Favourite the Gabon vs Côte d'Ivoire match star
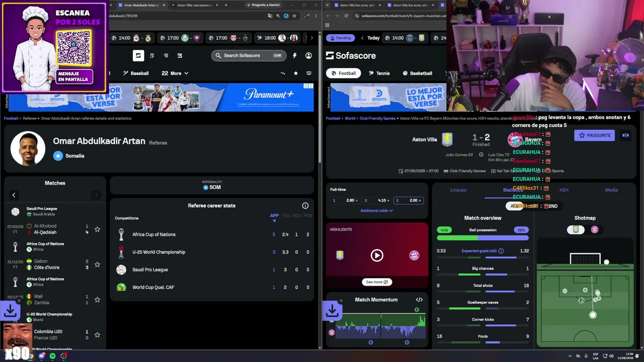644x362 pixels. (x=97, y=264)
